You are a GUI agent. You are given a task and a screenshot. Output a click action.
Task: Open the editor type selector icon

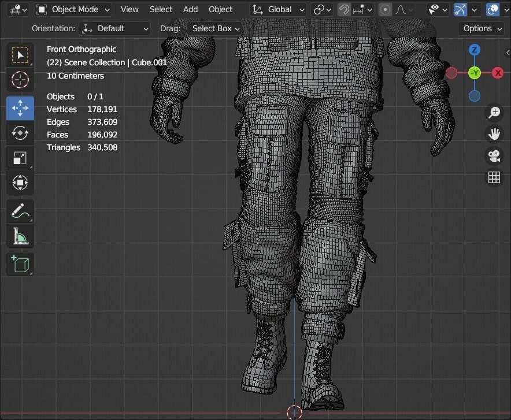(x=18, y=9)
